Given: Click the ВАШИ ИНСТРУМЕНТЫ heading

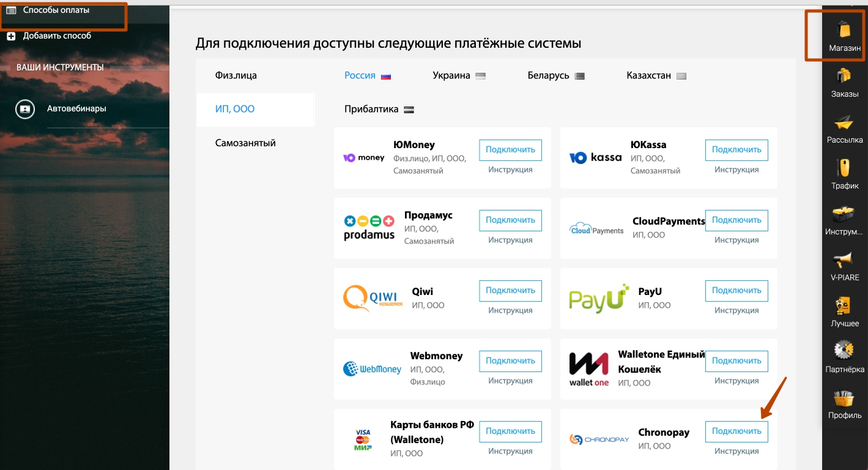Looking at the screenshot, I should 60,67.
